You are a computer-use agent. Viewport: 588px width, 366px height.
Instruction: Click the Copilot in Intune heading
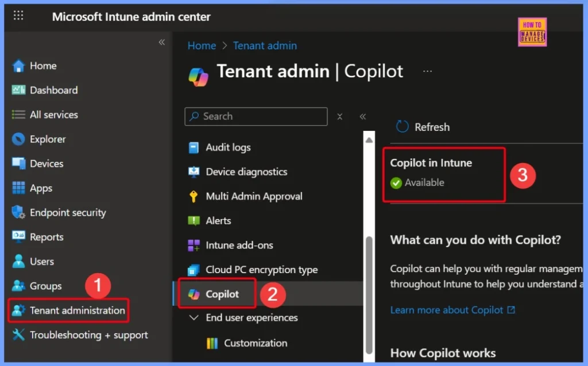click(431, 163)
